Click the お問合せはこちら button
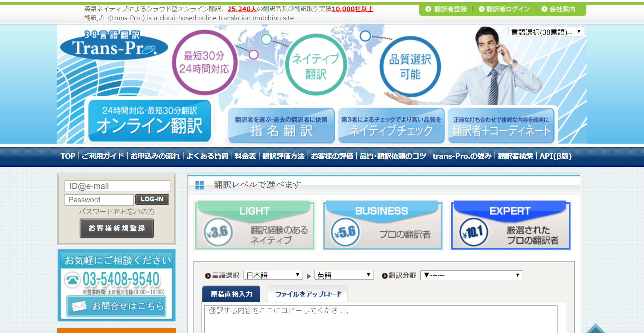The width and height of the screenshot is (644, 333). (x=116, y=306)
